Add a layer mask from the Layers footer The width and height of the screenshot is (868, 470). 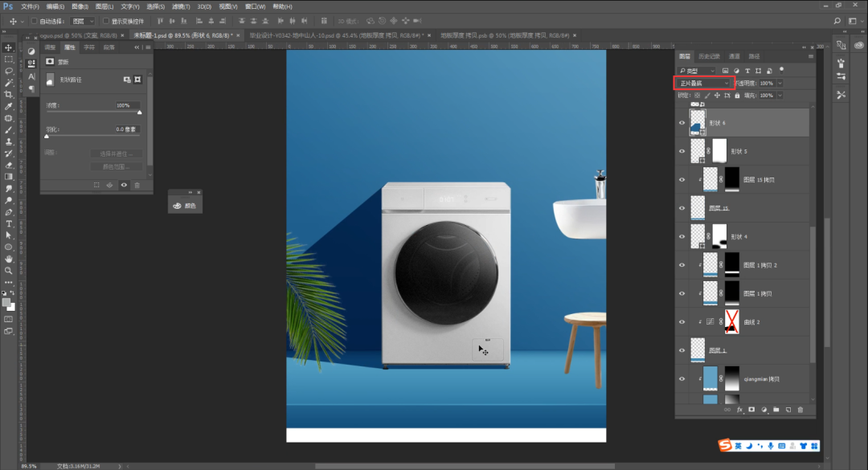(x=751, y=409)
